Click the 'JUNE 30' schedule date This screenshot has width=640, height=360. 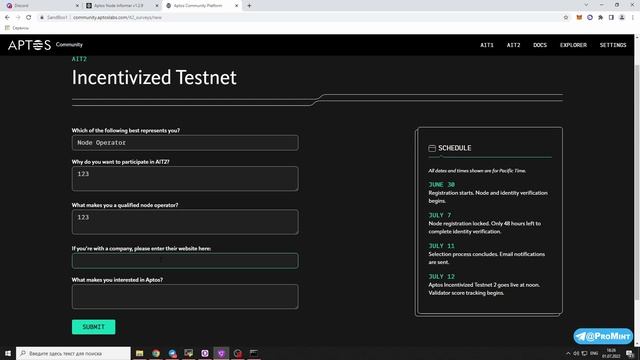point(441,184)
